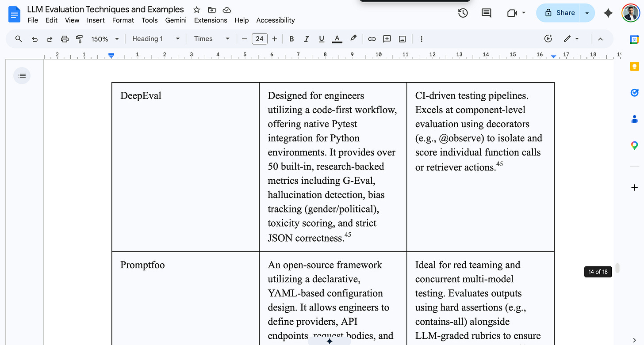This screenshot has width=644, height=345.
Task: Open the comments history icon
Action: tap(487, 13)
